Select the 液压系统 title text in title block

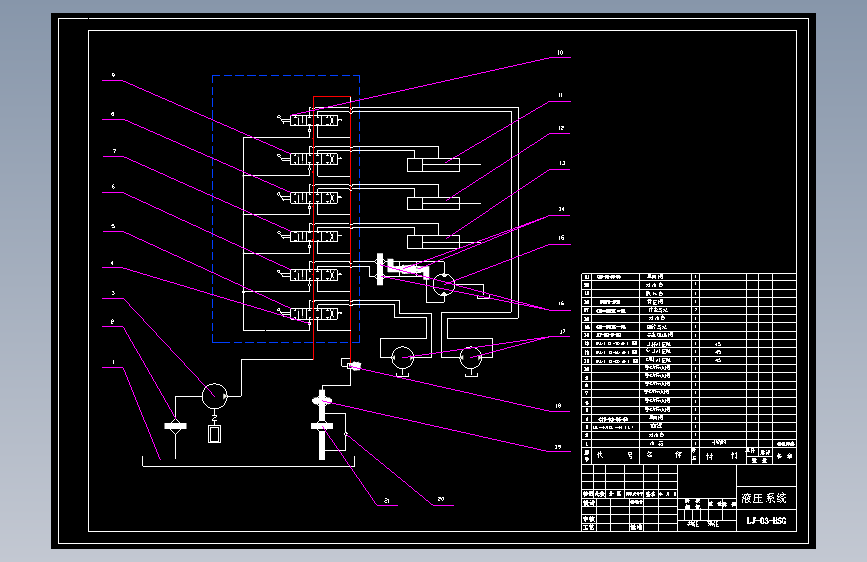click(x=764, y=498)
